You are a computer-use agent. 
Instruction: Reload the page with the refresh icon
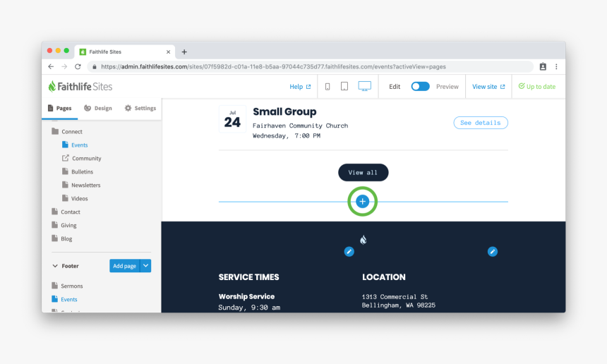click(x=78, y=66)
